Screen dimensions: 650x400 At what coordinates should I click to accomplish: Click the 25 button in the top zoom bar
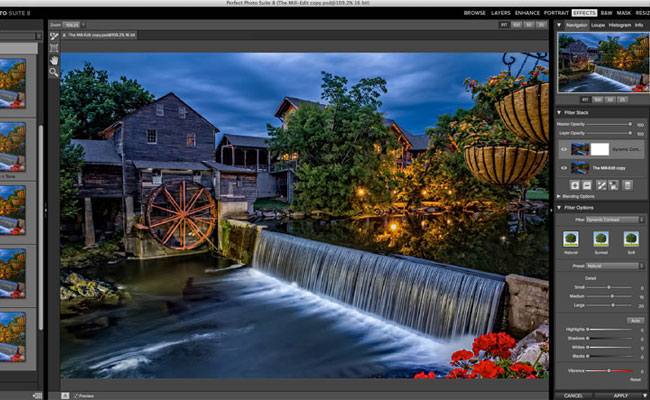(541, 25)
